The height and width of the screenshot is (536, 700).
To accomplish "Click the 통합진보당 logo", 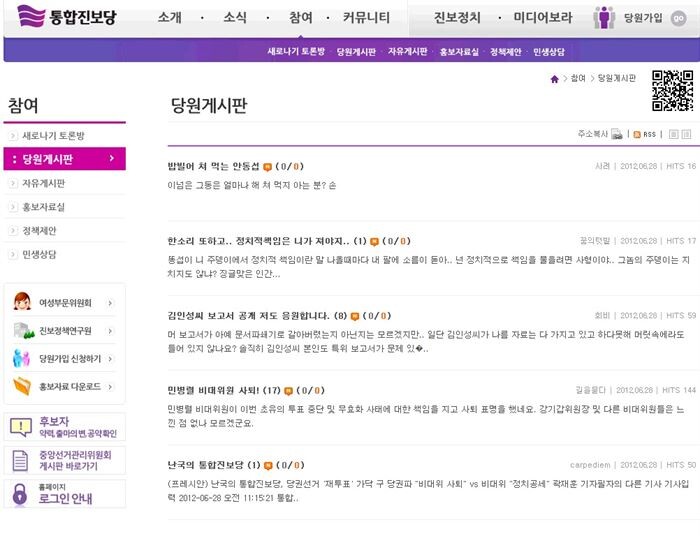I will (67, 17).
